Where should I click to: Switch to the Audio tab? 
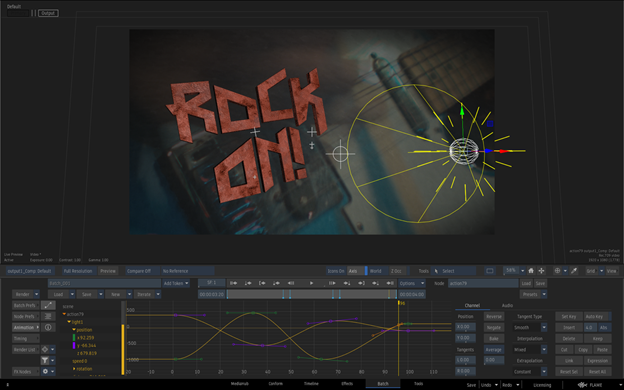click(507, 305)
